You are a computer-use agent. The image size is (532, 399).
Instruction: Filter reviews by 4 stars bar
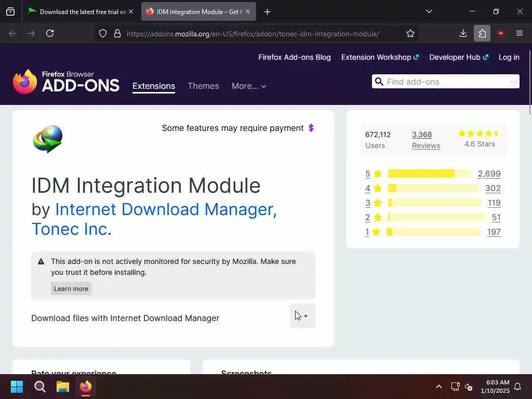[433, 188]
